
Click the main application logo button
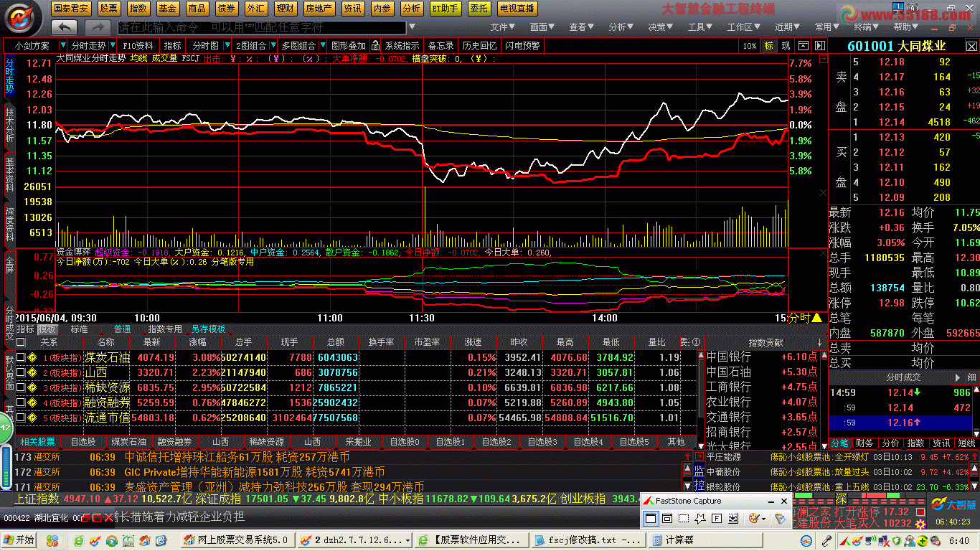coord(21,17)
